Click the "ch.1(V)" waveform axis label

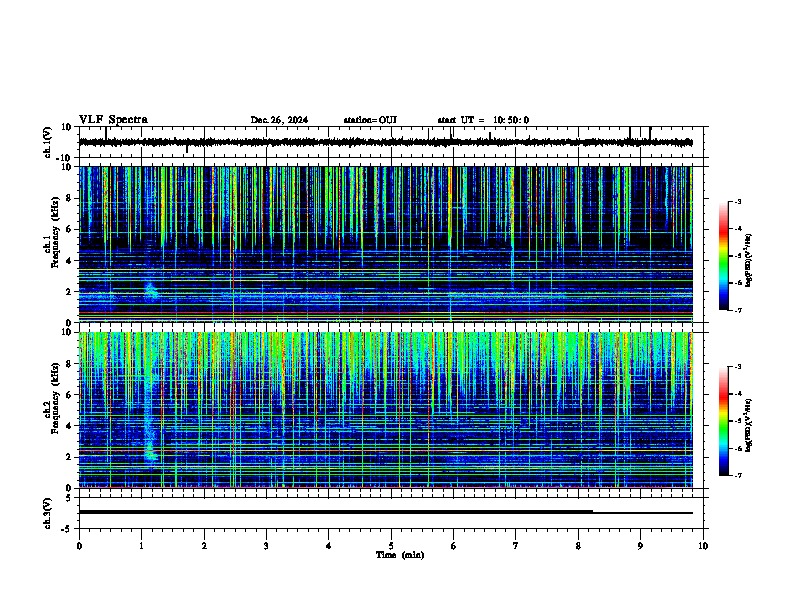point(48,142)
